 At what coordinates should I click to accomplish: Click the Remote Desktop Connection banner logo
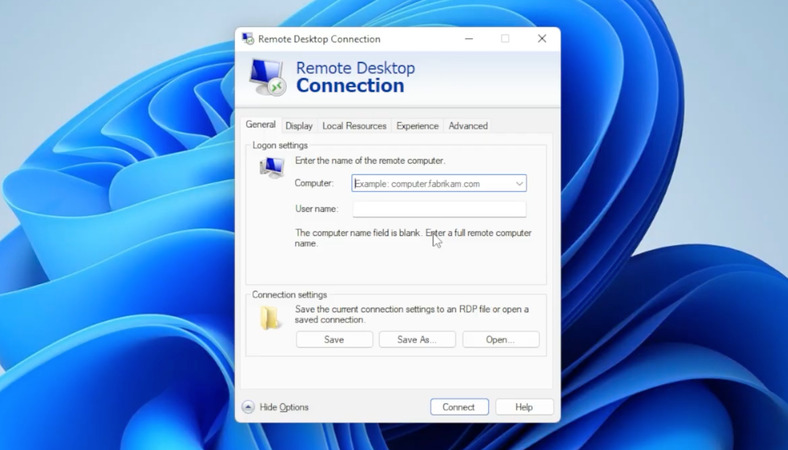tap(267, 77)
